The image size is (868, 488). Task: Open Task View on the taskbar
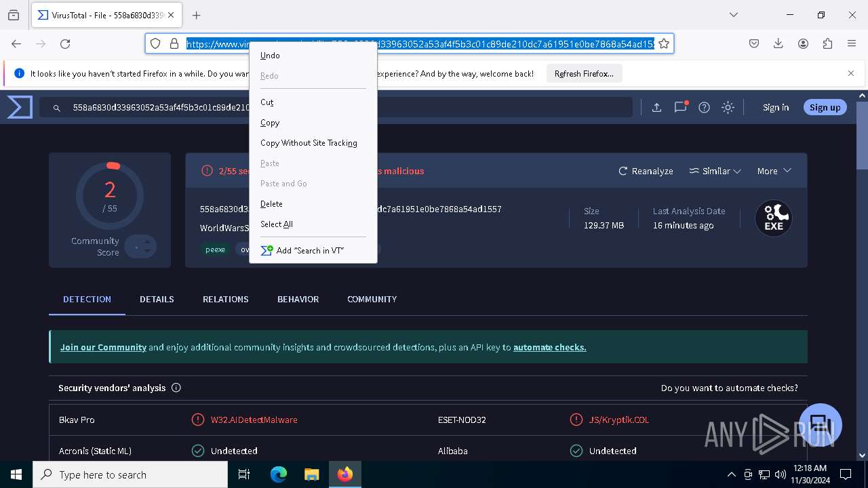pos(244,474)
